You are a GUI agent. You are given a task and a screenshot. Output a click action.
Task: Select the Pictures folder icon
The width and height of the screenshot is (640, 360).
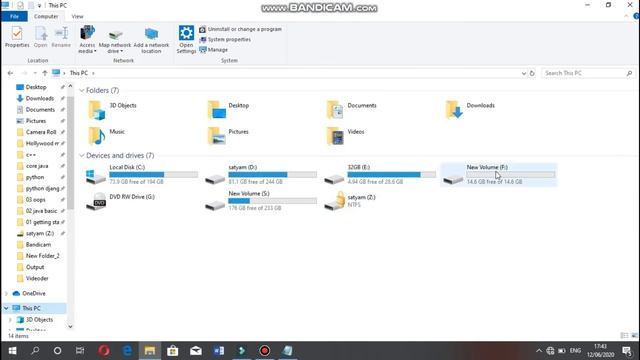(x=216, y=136)
